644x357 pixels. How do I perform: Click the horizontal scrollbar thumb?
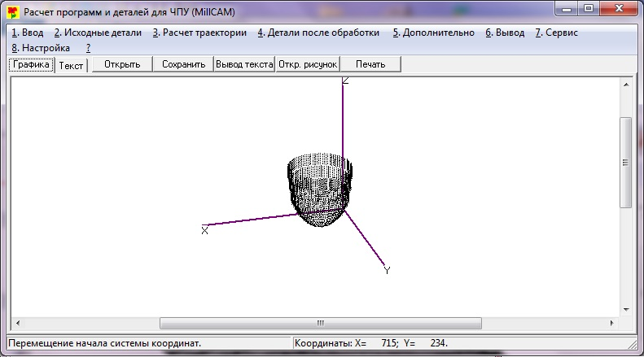(321, 324)
